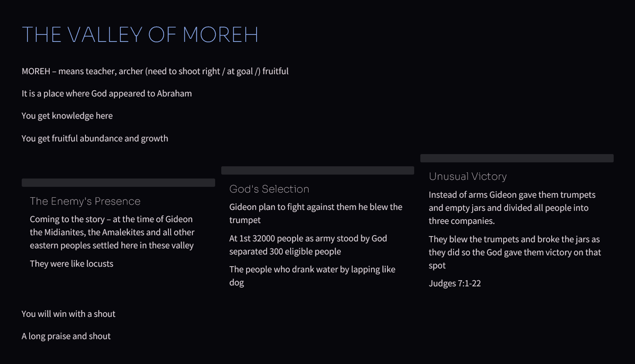635x364 pixels.
Task: Select the paragraph about Midianites and Amalekites
Action: [112, 232]
